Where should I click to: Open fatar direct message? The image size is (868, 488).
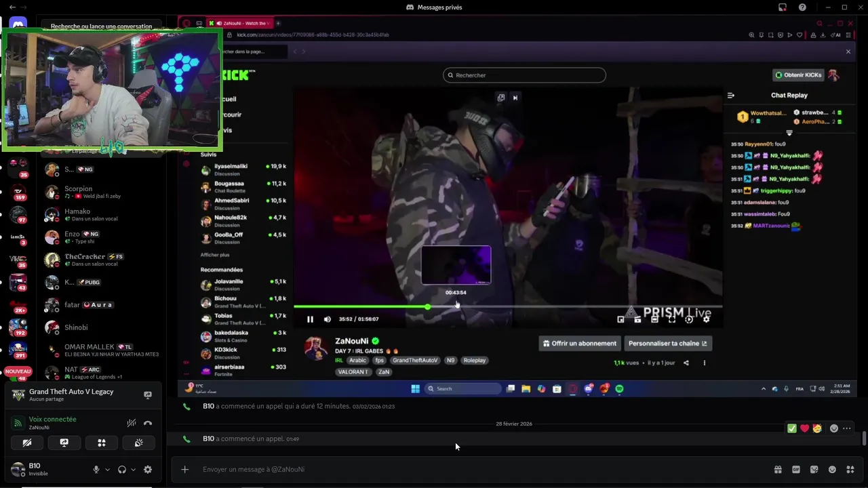tap(102, 305)
